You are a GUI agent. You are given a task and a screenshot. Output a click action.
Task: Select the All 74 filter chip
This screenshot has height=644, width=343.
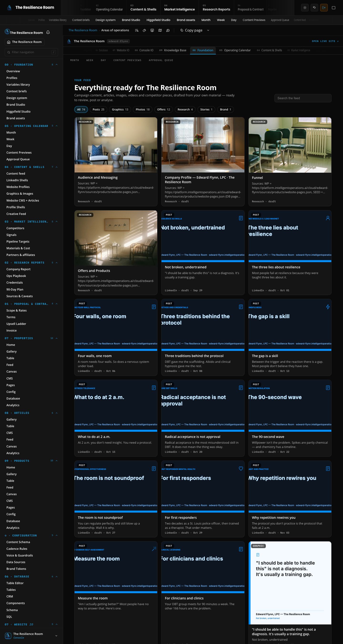pyautogui.click(x=81, y=109)
